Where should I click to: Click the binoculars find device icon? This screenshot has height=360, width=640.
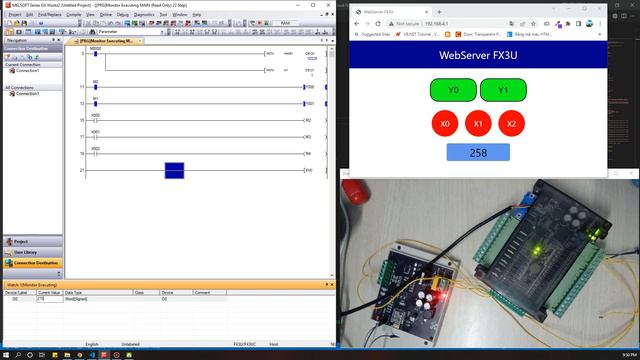click(x=92, y=32)
